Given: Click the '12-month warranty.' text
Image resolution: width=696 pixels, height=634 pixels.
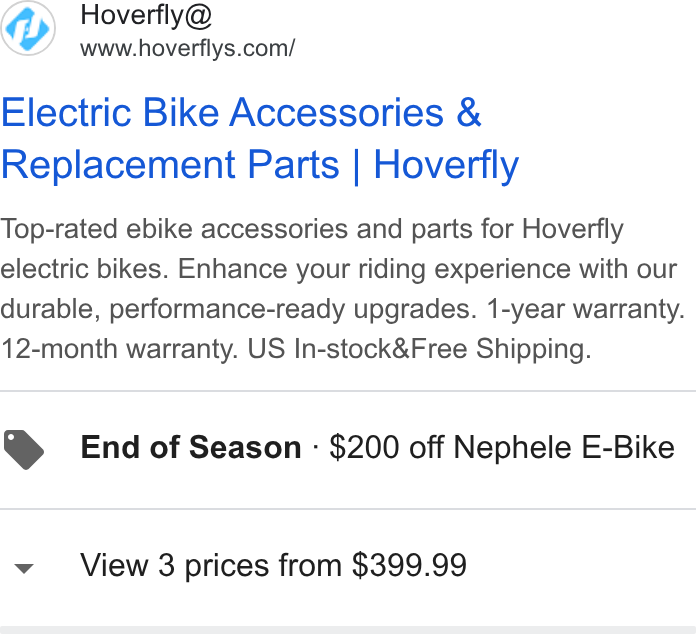Looking at the screenshot, I should tap(119, 349).
